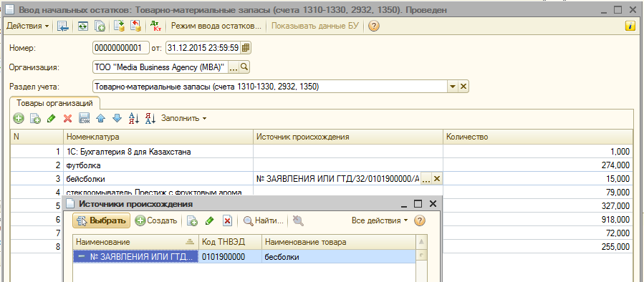
Task: Click the Организация field value
Action: coord(160,67)
